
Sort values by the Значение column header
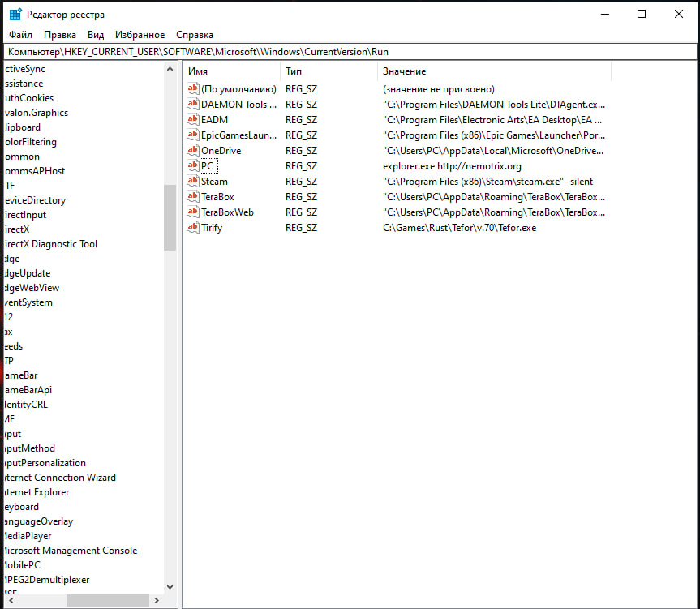(494, 71)
